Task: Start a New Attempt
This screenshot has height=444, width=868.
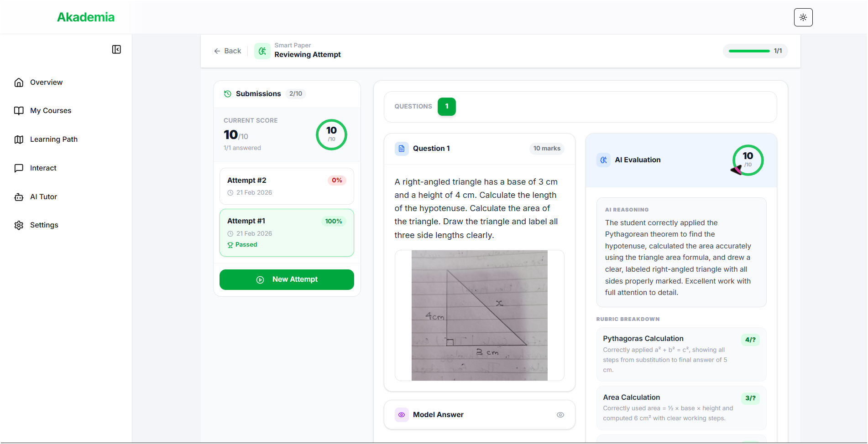Action: (x=287, y=279)
